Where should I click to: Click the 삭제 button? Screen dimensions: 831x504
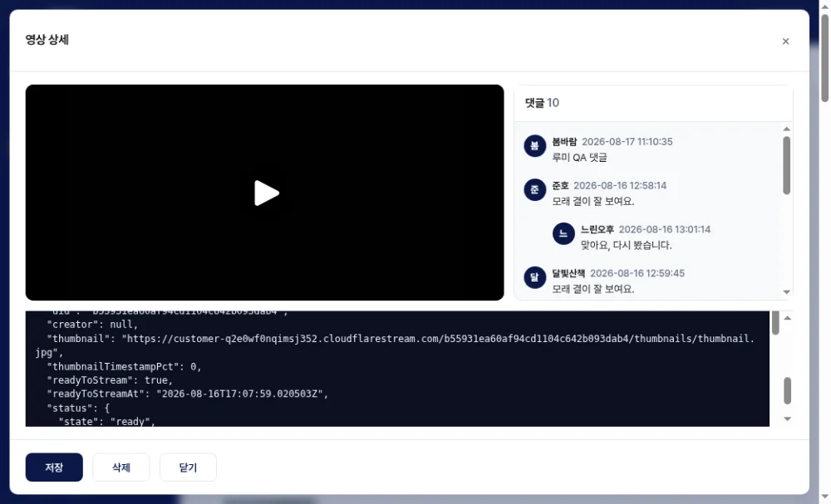120,467
